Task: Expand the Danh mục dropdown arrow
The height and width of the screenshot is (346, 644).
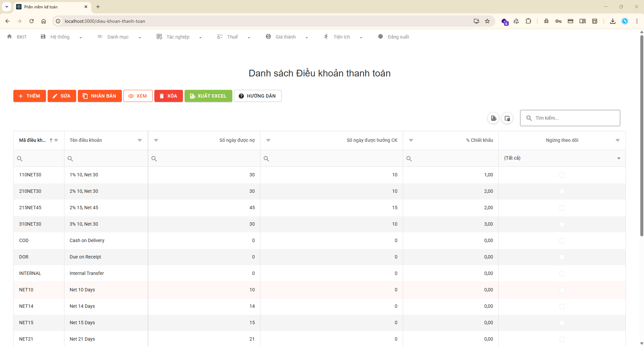Action: [x=140, y=38]
